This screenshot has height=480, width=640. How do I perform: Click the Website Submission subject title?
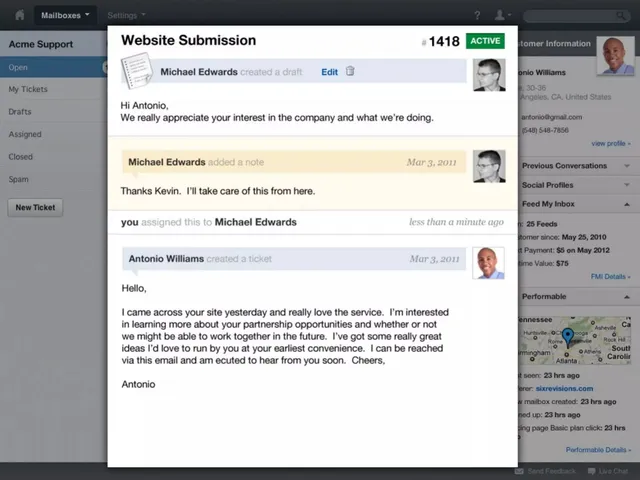click(189, 40)
